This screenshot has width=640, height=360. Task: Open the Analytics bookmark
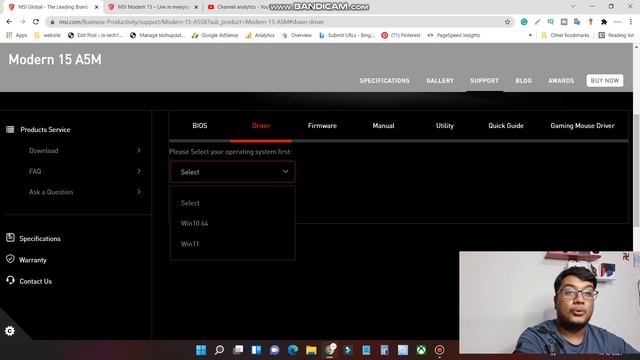pos(260,36)
